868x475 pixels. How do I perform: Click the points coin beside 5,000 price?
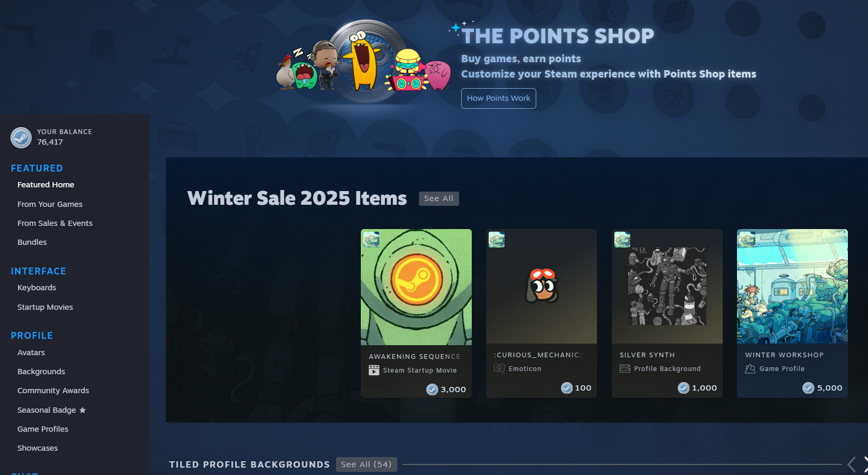[808, 388]
